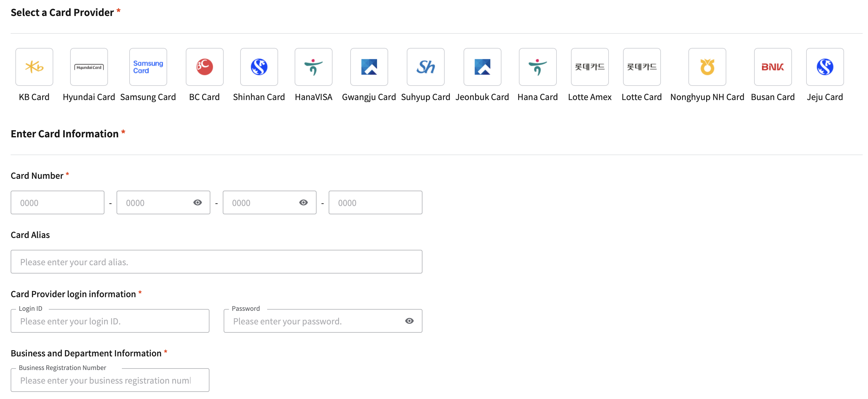Click the 'Samsung Card' label text
The width and height of the screenshot is (868, 399).
(148, 97)
